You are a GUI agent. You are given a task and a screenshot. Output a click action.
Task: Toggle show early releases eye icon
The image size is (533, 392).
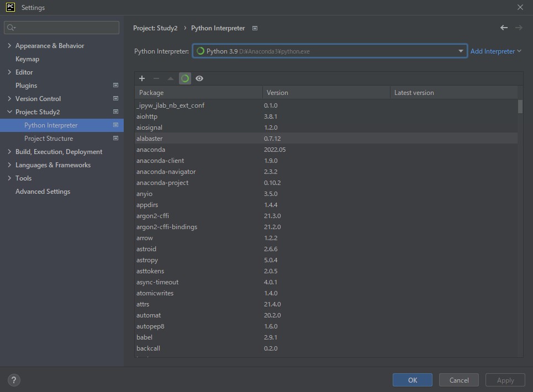[x=199, y=78]
